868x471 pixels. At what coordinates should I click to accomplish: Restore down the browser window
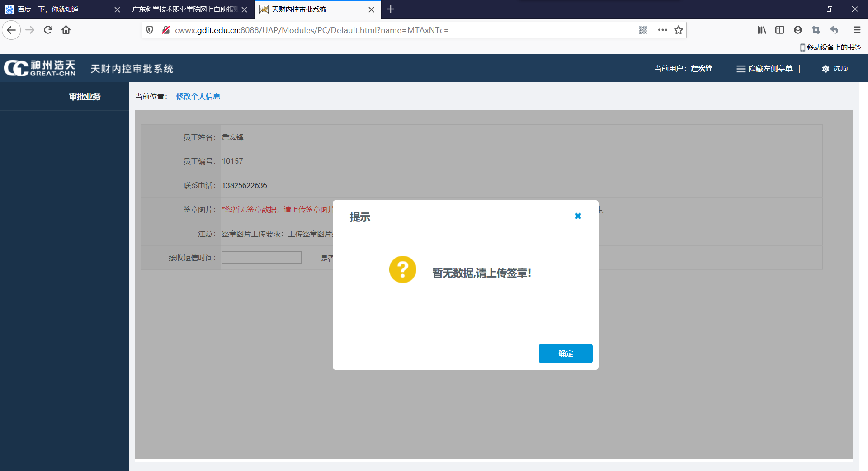830,9
